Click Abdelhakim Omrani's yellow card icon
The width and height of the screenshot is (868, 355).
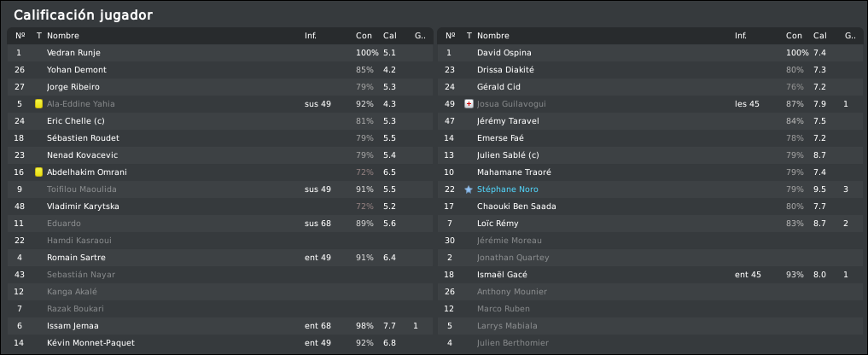(38, 172)
